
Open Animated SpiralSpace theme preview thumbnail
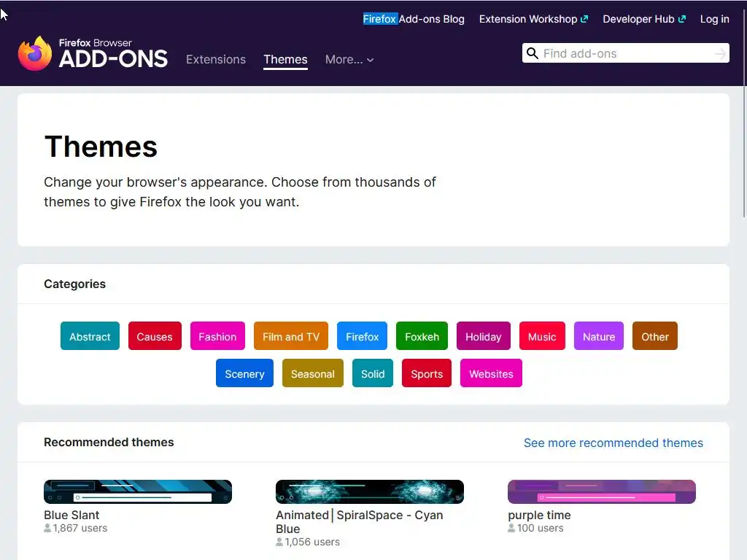pos(370,491)
